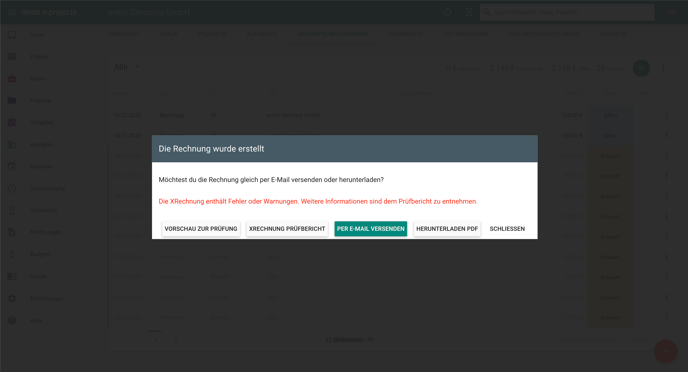Viewport: 688px width, 372px height.
Task: Switch to the Deals tab
Action: point(168,34)
